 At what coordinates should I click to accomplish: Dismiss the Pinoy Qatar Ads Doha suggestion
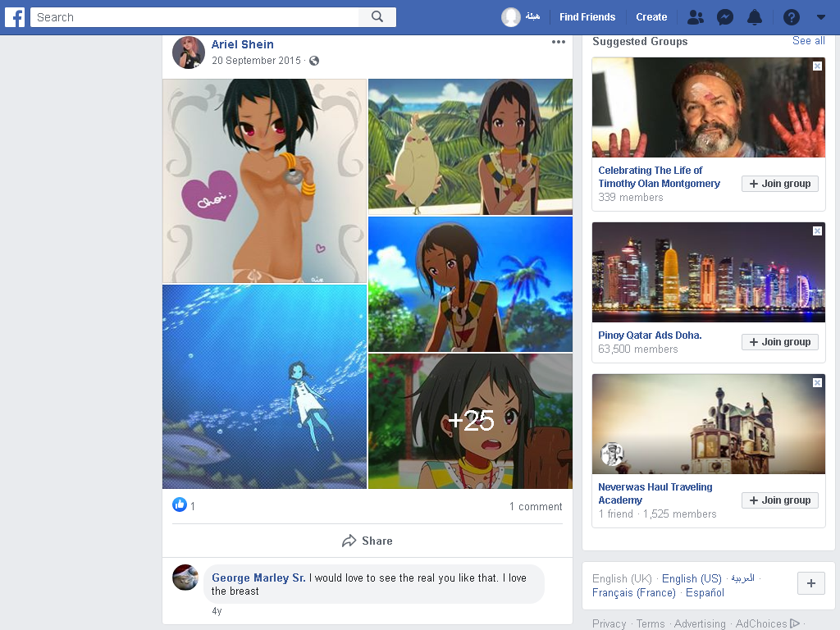pyautogui.click(x=817, y=231)
